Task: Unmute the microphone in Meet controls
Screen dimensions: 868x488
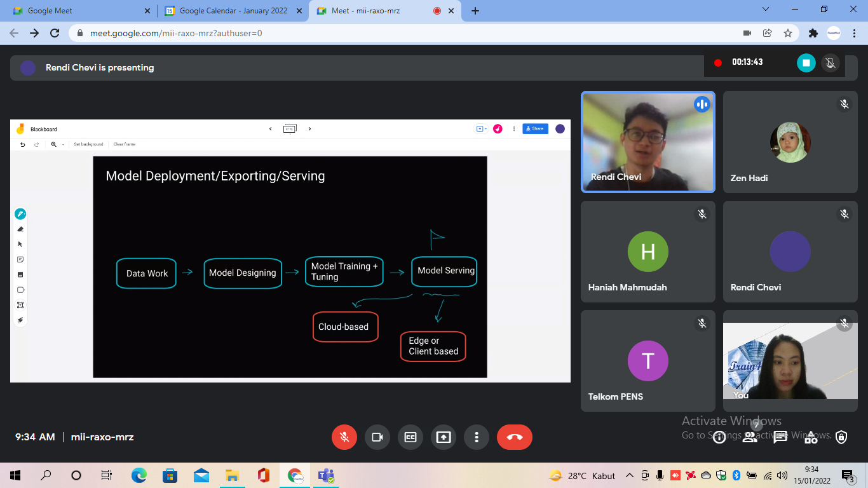Action: [x=344, y=437]
